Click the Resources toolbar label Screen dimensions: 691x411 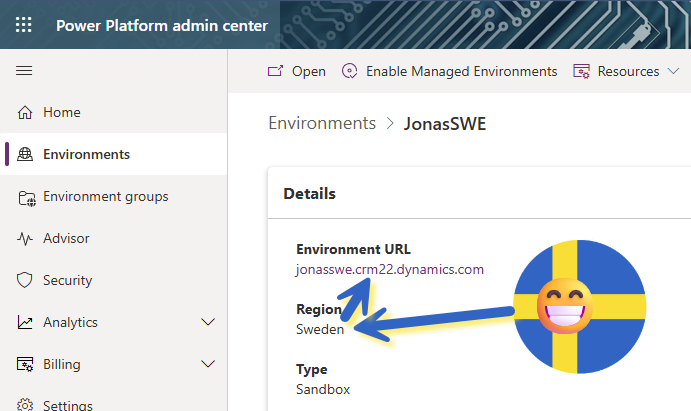[x=628, y=71]
